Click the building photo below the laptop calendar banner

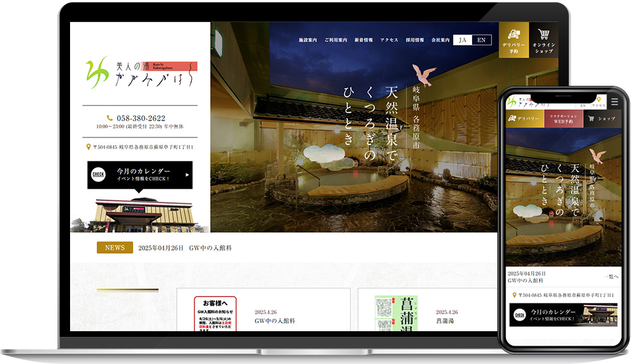click(140, 214)
